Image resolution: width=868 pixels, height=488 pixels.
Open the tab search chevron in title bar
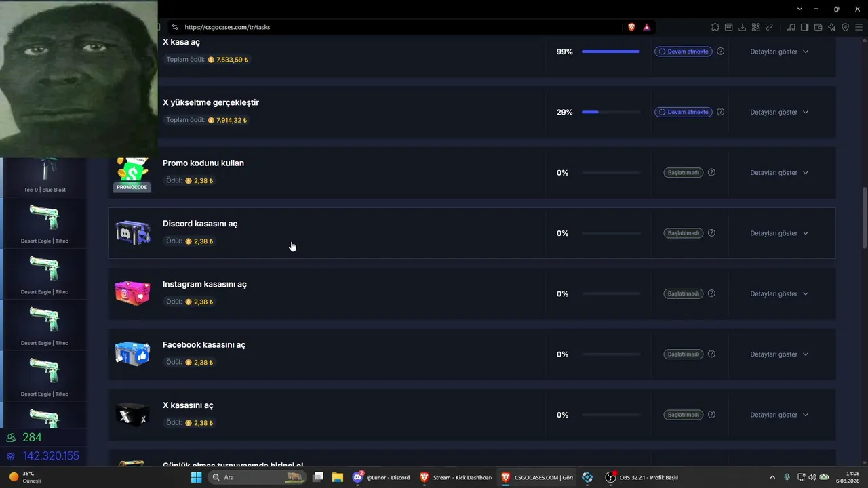pos(800,9)
